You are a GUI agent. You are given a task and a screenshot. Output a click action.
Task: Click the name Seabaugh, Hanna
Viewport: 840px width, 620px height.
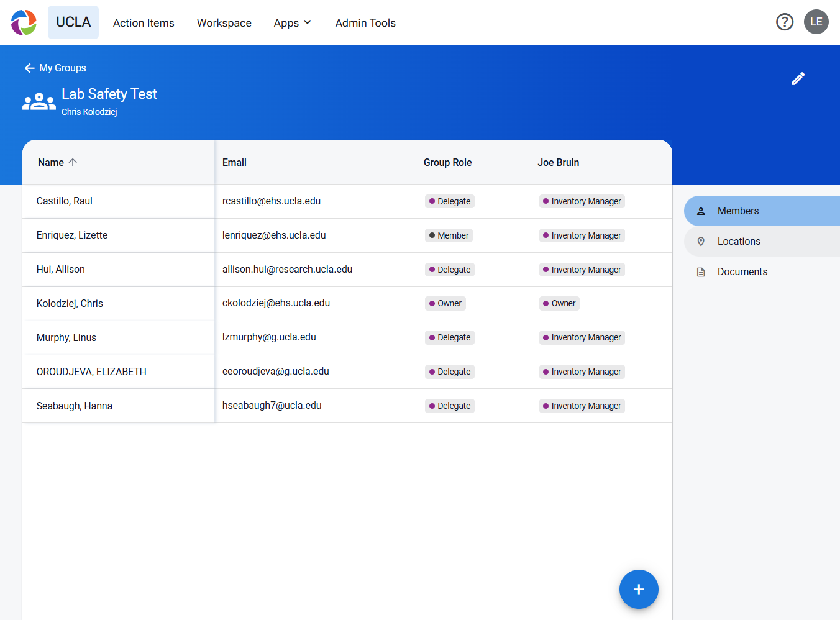pyautogui.click(x=75, y=406)
